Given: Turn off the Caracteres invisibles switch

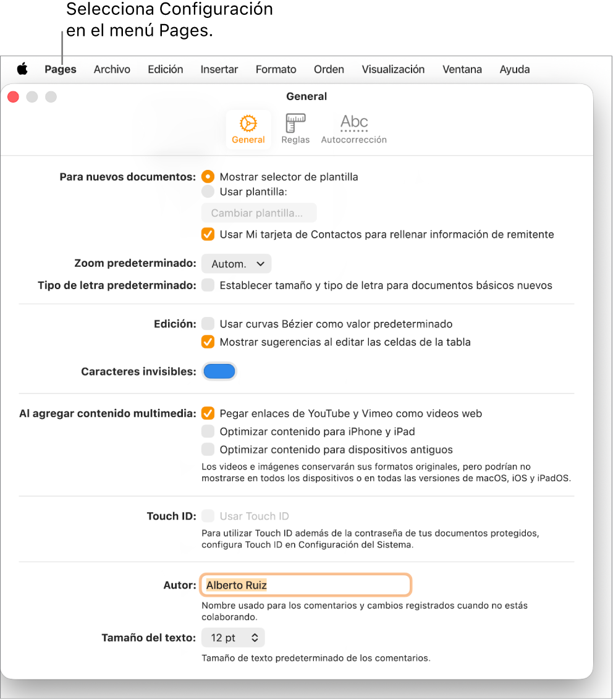Looking at the screenshot, I should [219, 371].
